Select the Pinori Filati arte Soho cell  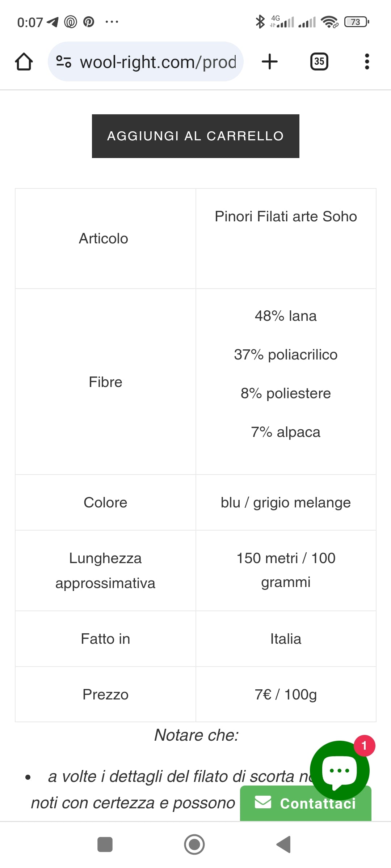pos(286,217)
